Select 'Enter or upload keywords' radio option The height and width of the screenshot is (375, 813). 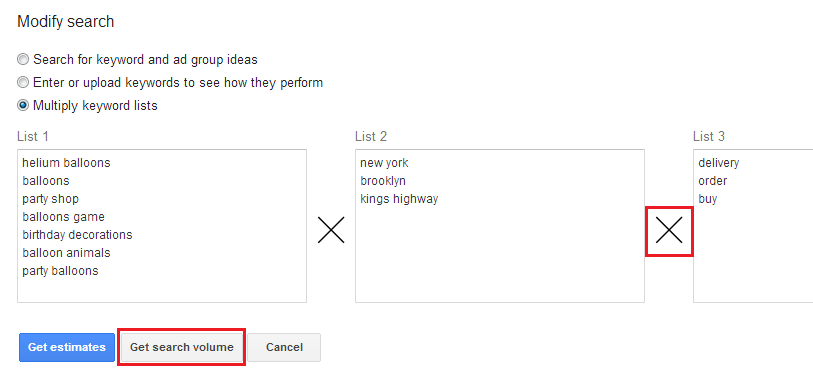(23, 82)
